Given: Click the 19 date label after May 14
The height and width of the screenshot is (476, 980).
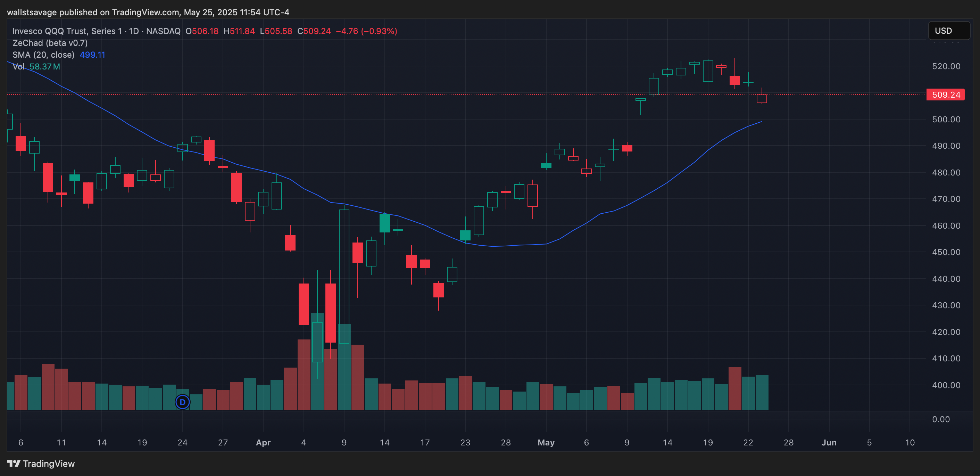Looking at the screenshot, I should point(708,443).
